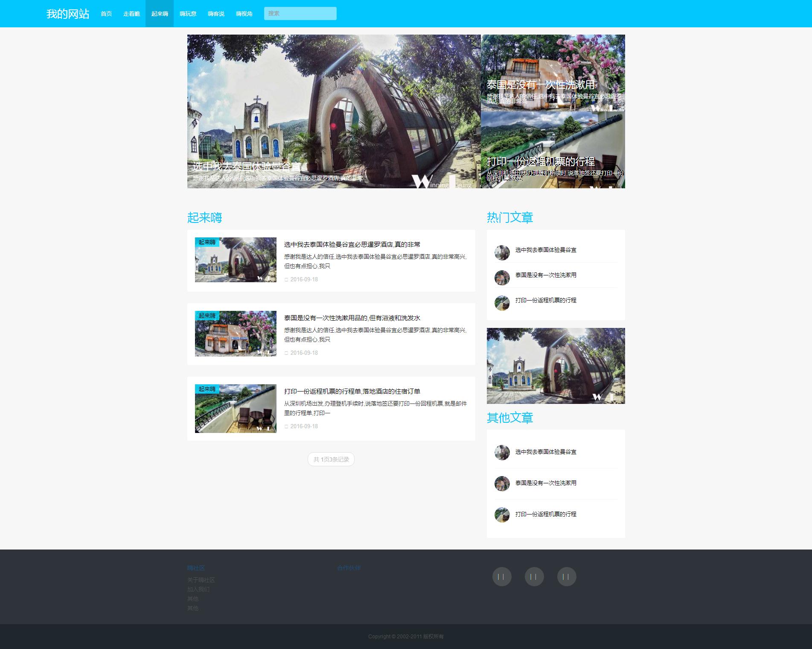Image resolution: width=812 pixels, height=649 pixels.
Task: Click the 我的网站 site logo
Action: coord(68,14)
